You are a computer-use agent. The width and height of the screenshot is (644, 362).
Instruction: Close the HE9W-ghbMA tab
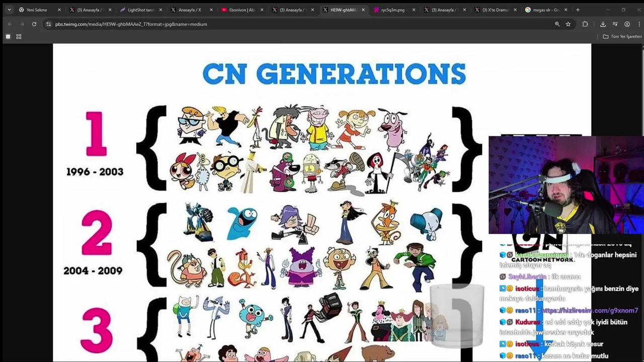[363, 10]
